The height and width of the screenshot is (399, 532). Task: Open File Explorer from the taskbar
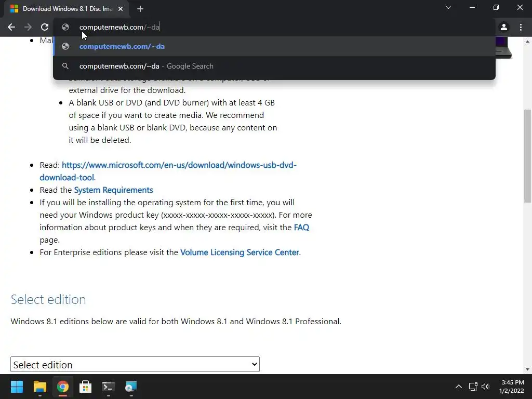39,387
